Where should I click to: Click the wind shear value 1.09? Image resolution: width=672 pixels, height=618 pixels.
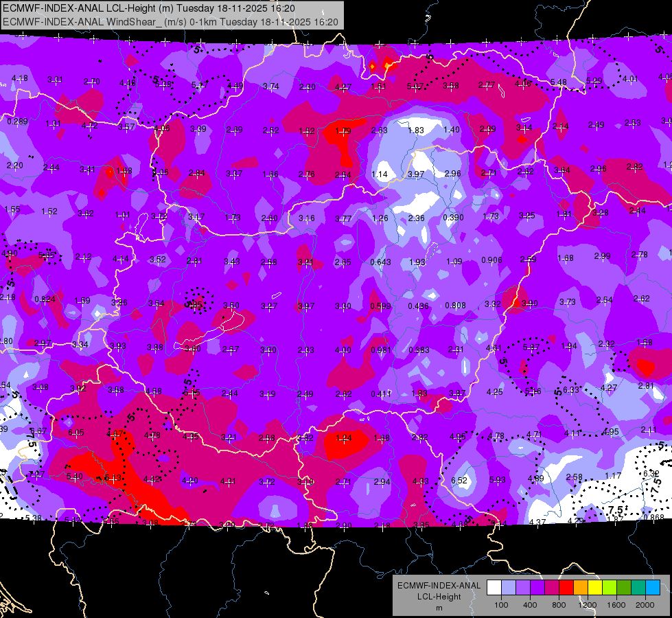tap(454, 261)
